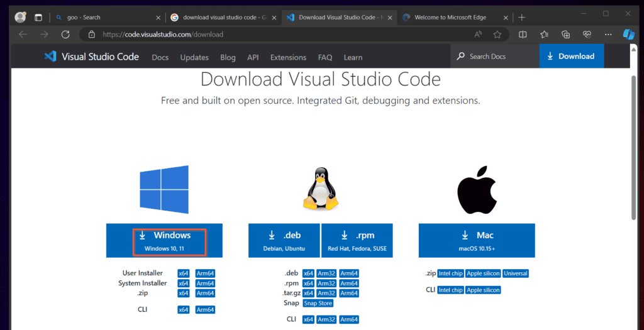Viewport: 644px width, 330px height.
Task: Download the .rpm Red Hat package
Action: pyautogui.click(x=357, y=241)
